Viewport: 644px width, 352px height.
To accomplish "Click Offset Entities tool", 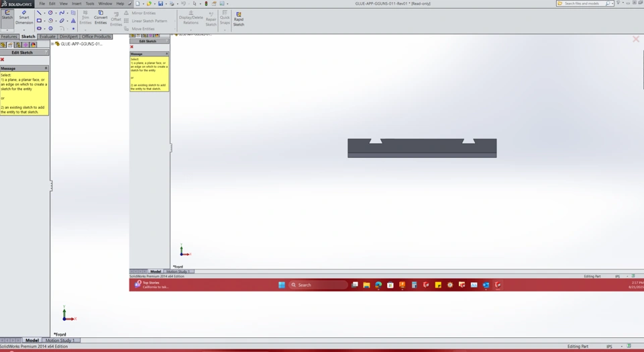I will tap(116, 19).
